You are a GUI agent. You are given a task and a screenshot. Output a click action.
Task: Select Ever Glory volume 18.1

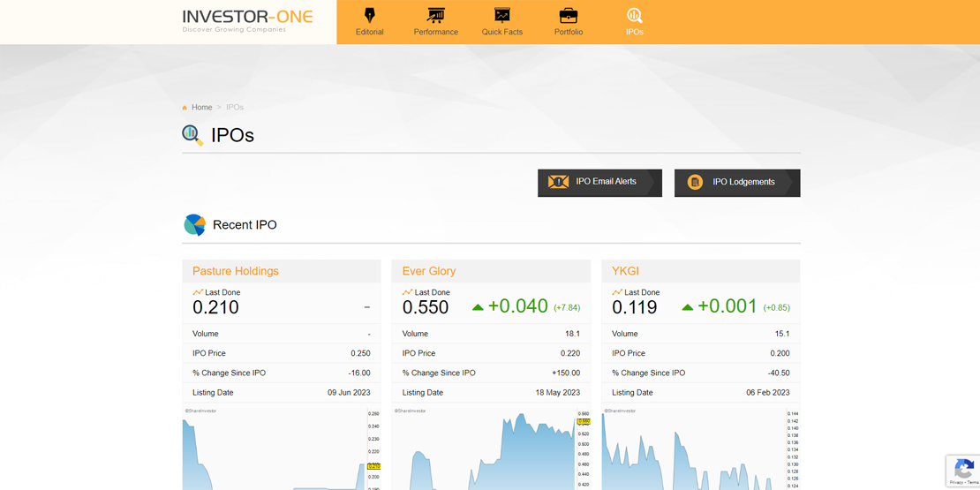coord(572,334)
